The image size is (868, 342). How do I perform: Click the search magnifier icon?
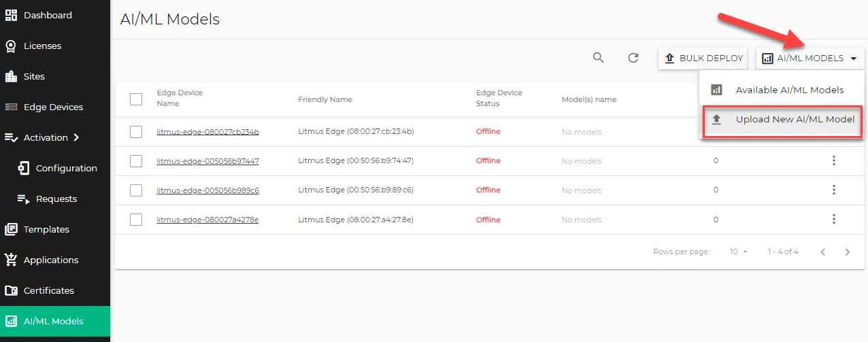pyautogui.click(x=599, y=58)
